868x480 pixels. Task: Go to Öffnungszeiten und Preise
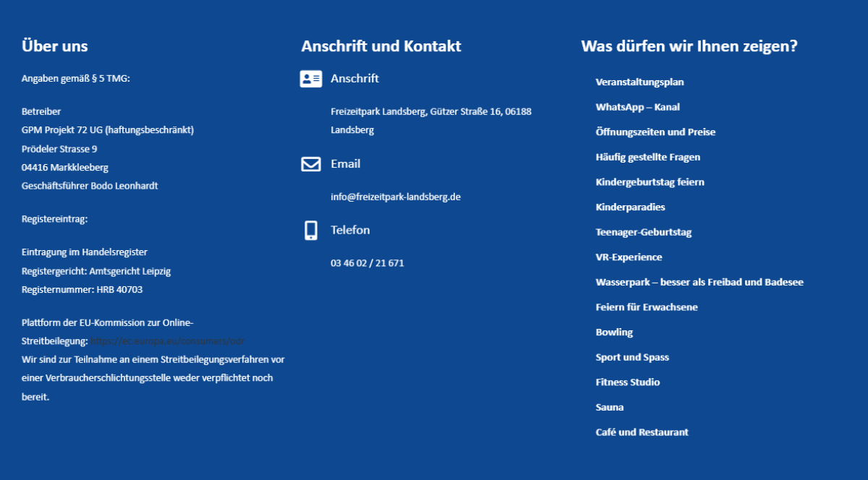coord(655,132)
